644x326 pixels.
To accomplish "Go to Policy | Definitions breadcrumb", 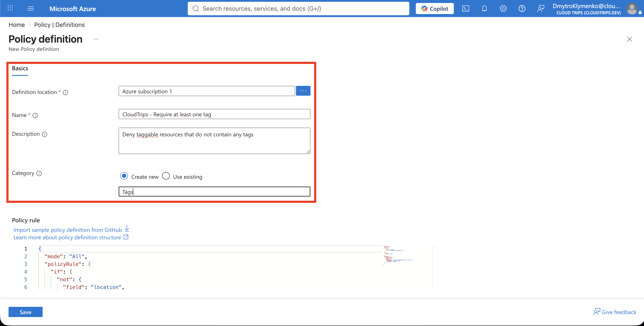I will point(59,25).
